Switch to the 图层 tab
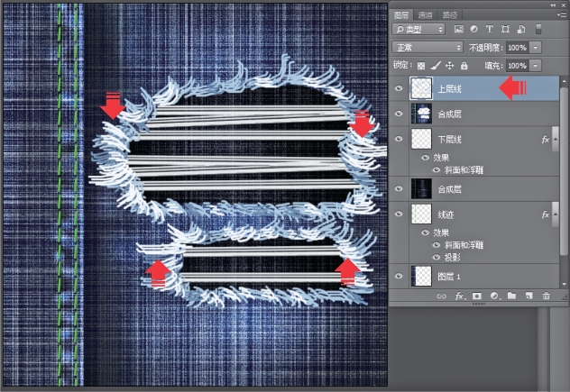This screenshot has height=392, width=570. tap(401, 15)
